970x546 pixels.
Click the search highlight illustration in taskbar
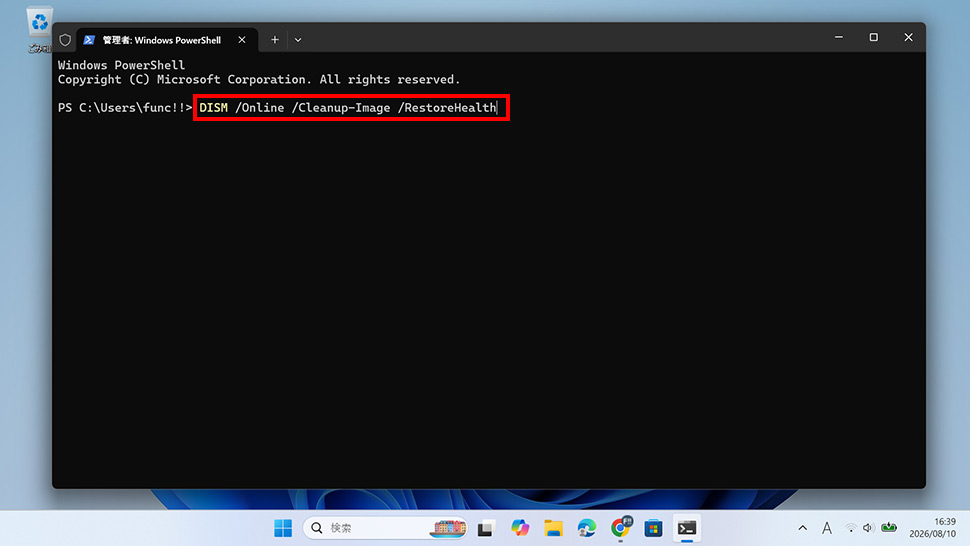[x=450, y=528]
